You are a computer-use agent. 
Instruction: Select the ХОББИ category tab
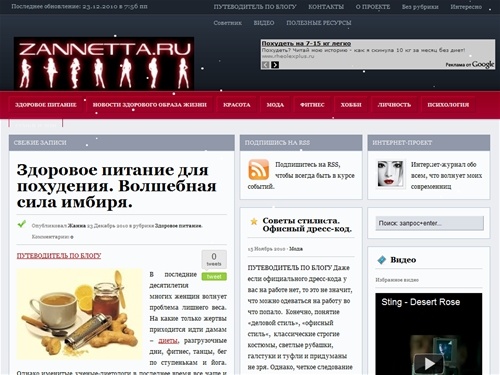click(351, 105)
